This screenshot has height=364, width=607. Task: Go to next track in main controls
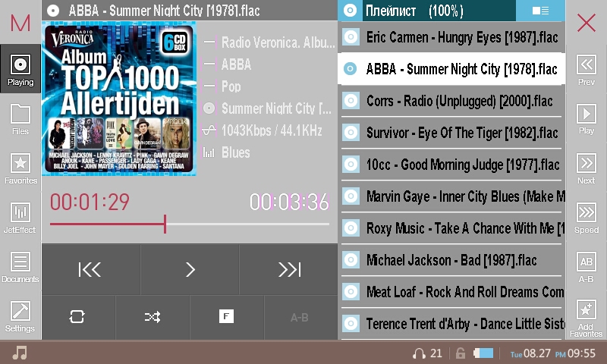[289, 269]
